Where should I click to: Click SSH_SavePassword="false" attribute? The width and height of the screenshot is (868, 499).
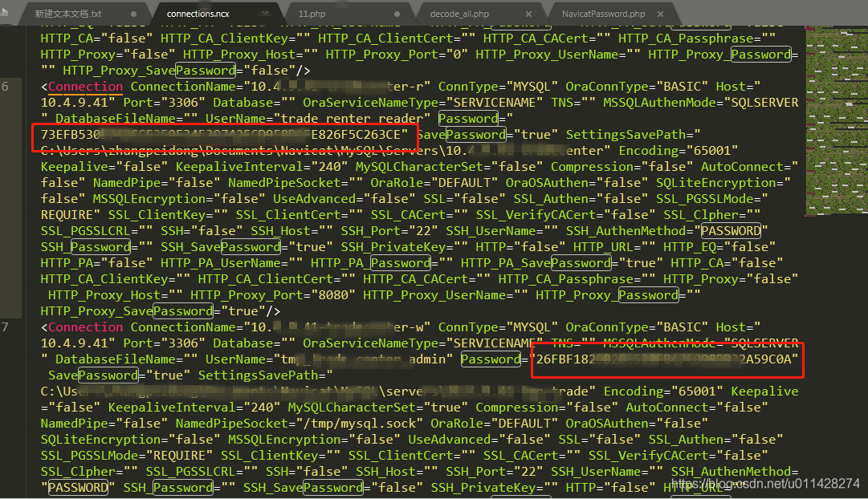[x=333, y=488]
